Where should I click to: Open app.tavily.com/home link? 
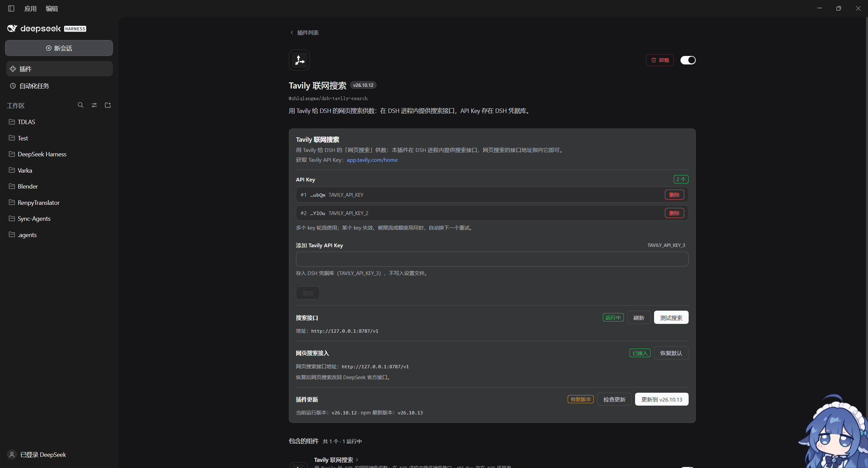(x=372, y=160)
